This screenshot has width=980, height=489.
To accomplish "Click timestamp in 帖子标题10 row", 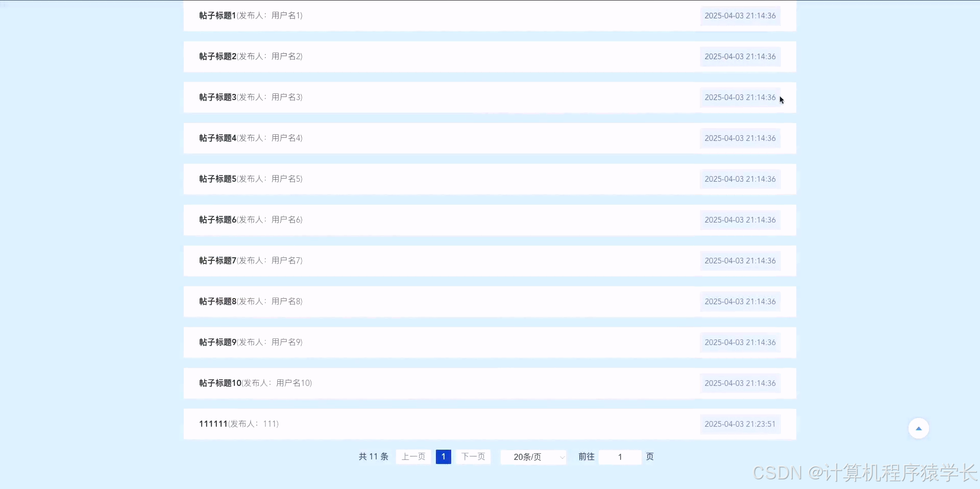I will tap(740, 383).
